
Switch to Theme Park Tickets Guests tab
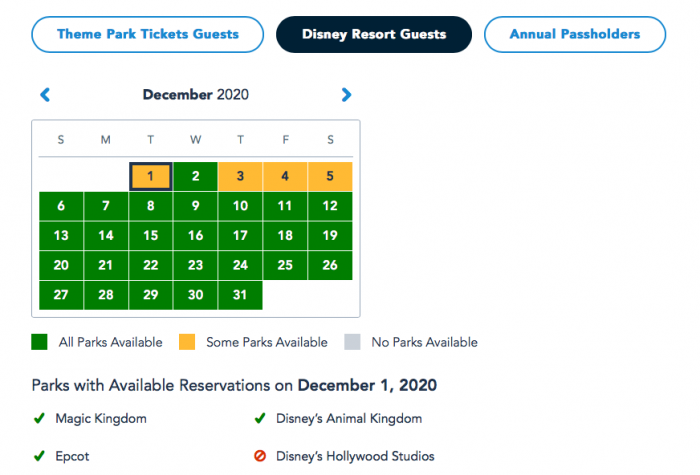point(147,34)
